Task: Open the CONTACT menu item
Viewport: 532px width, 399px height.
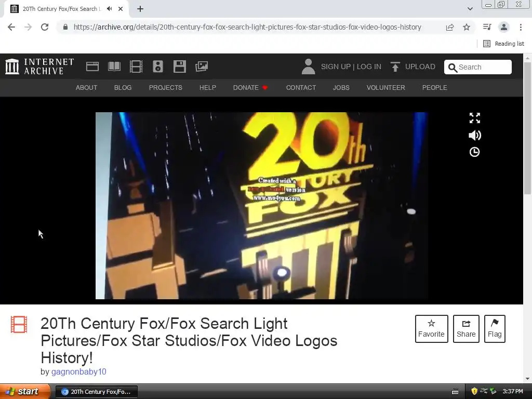Action: coord(301,87)
